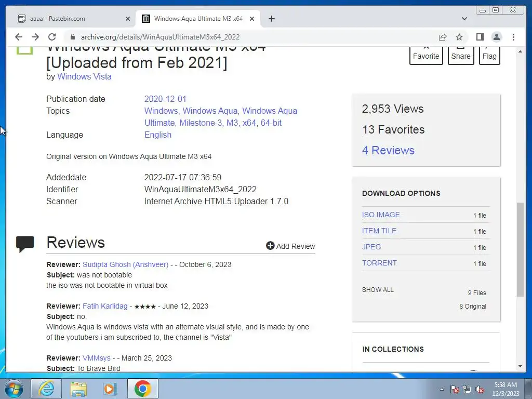Click the 2,953 Views text
532x399 pixels.
tap(393, 109)
